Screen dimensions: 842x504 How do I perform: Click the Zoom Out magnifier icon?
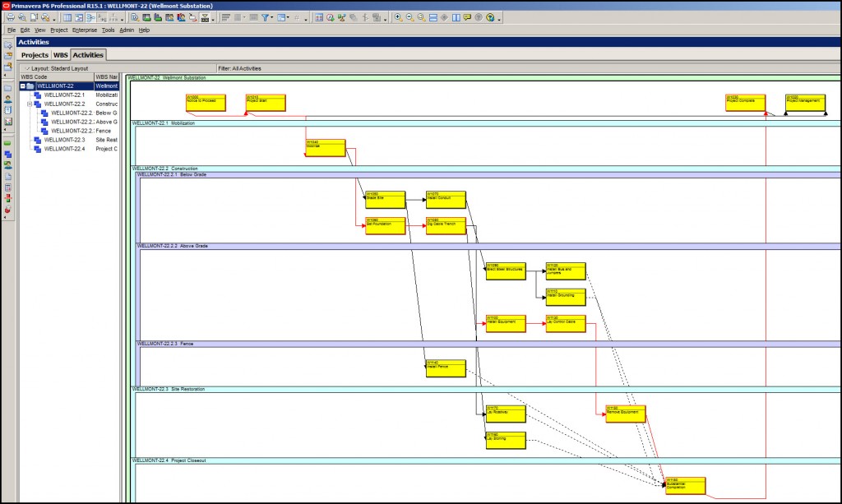tap(409, 17)
